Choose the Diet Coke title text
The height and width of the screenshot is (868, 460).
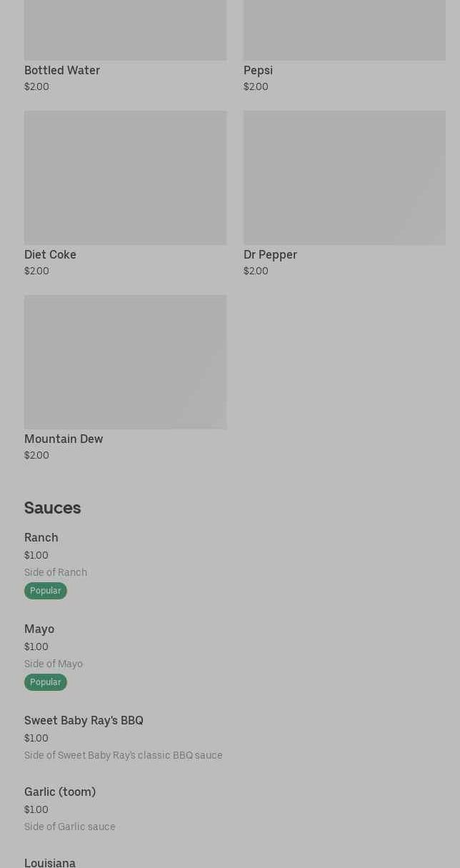click(x=50, y=254)
